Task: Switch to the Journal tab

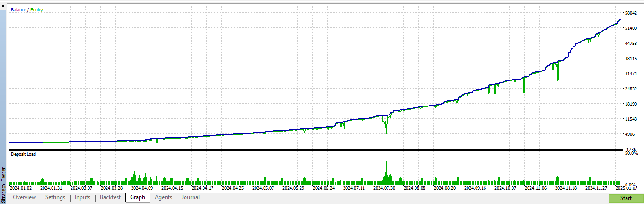Action: pos(191,197)
